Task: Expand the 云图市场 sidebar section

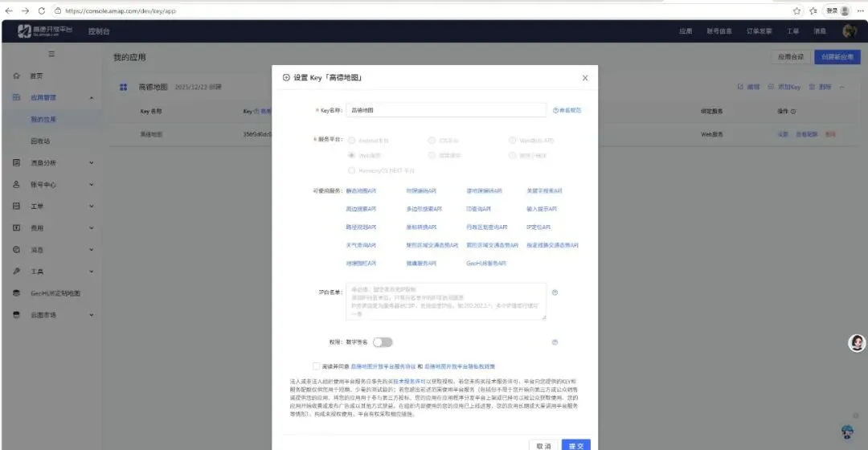Action: 92,314
